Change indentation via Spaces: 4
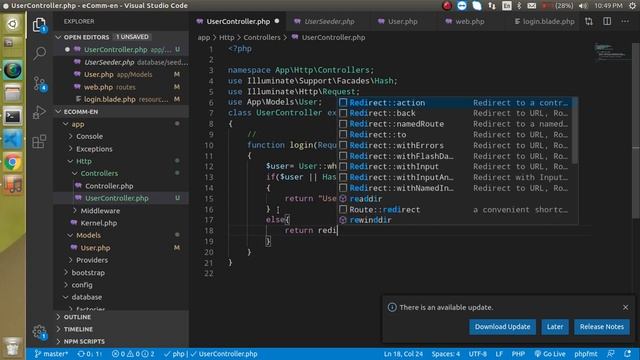 (x=446, y=354)
